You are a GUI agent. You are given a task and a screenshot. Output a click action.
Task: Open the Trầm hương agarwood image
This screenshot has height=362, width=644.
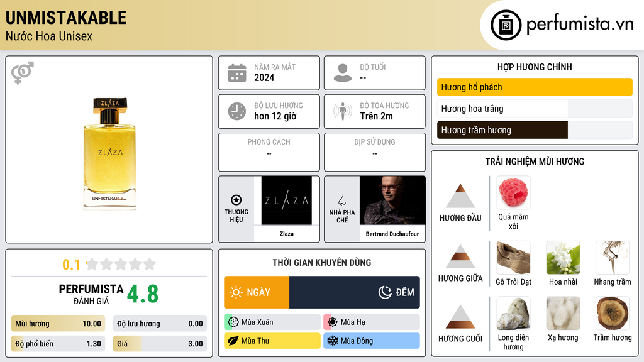[x=613, y=313]
